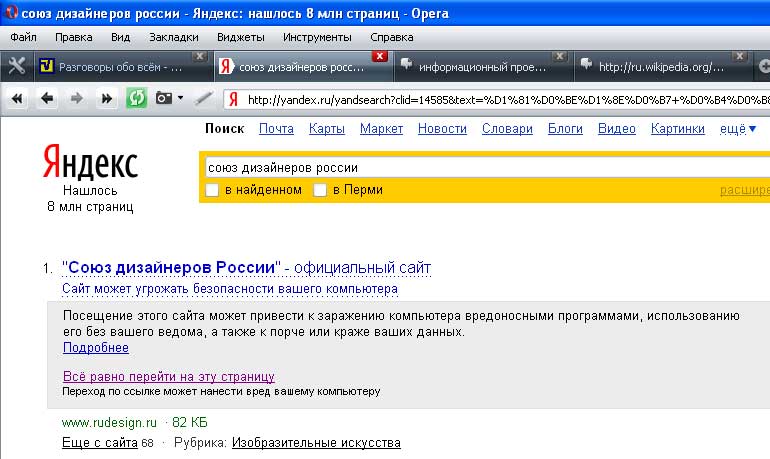Click the wand/pencil toolbar icon
Viewport: 770px width, 459px height.
click(204, 98)
